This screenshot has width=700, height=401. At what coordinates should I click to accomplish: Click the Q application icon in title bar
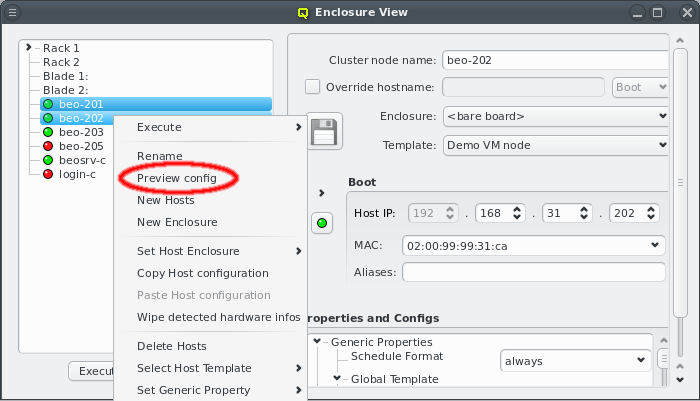coord(304,13)
